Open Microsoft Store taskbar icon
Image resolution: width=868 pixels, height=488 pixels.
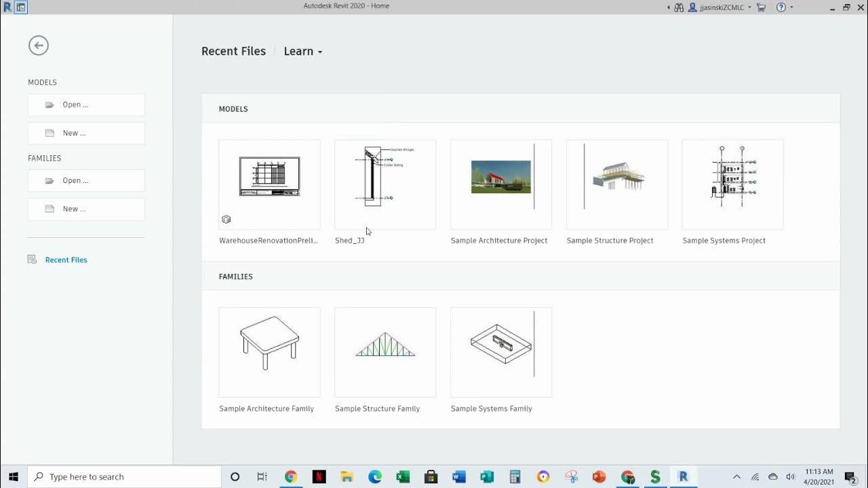[x=431, y=476]
